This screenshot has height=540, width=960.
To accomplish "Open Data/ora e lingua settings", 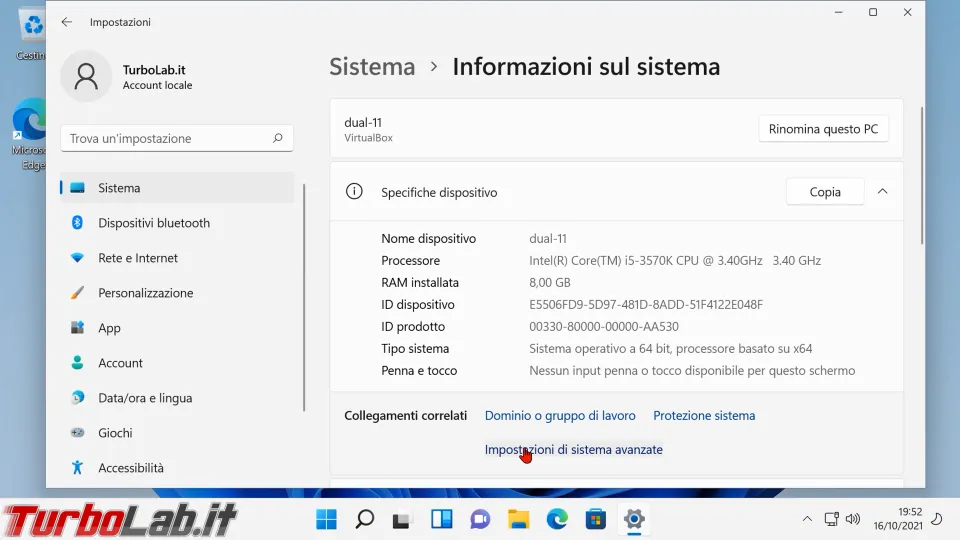I will tap(144, 398).
